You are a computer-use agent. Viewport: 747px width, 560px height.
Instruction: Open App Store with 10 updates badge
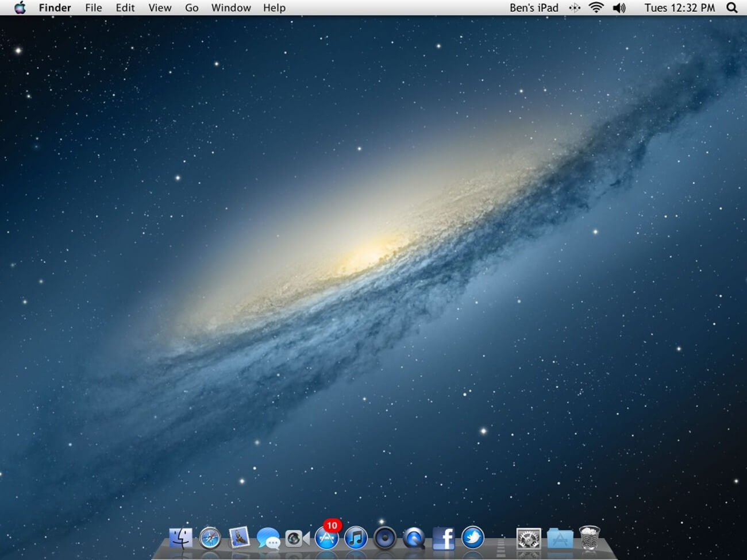click(x=326, y=539)
